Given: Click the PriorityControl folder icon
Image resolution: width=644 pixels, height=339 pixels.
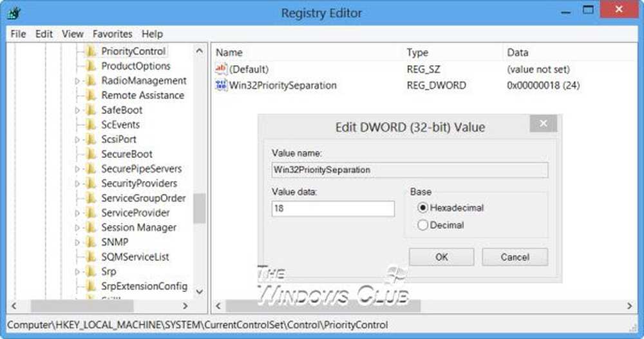Looking at the screenshot, I should tap(90, 52).
